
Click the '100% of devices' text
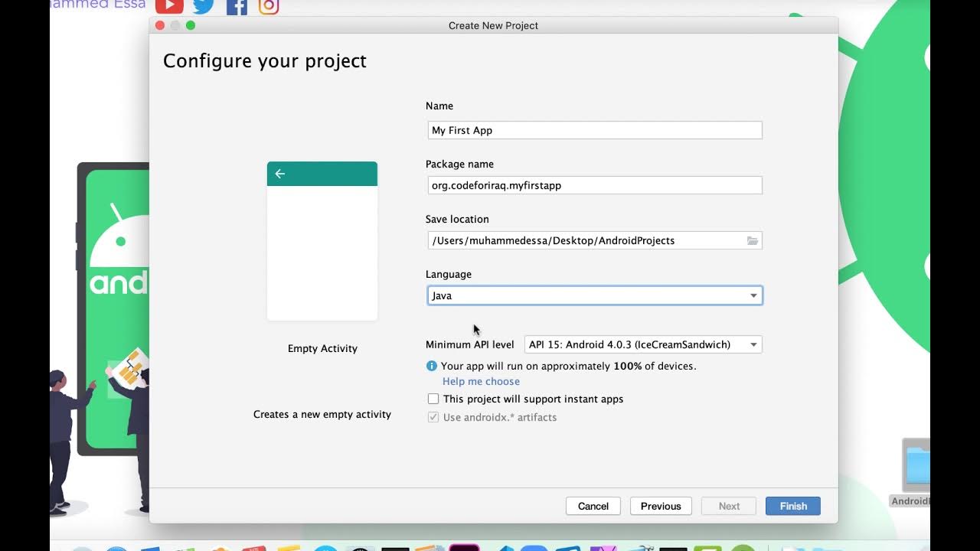coord(655,366)
